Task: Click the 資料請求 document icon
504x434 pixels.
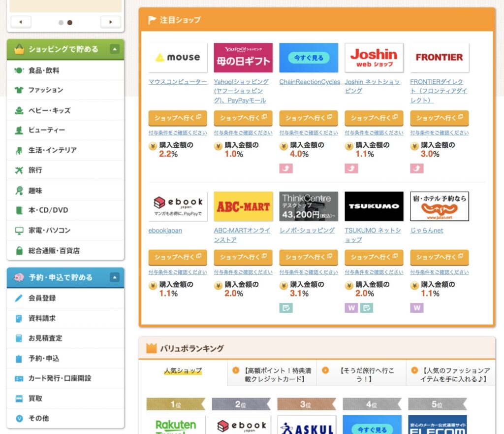Action: [19, 319]
